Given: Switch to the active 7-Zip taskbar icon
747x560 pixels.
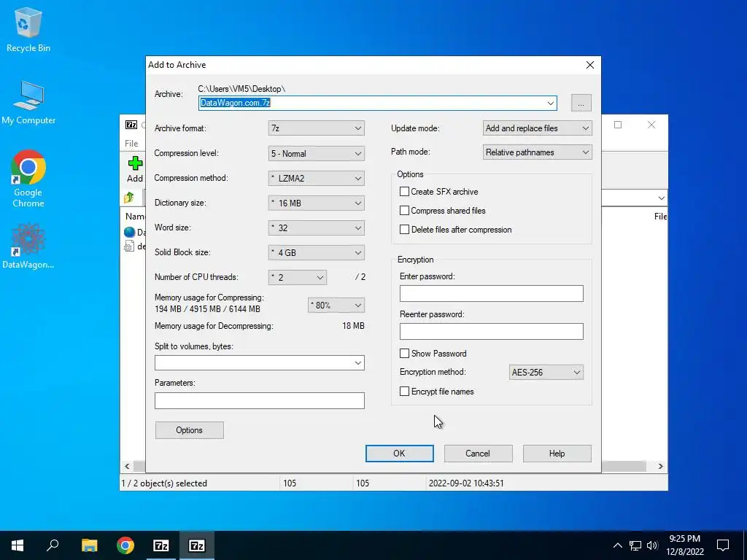Looking at the screenshot, I should click(197, 545).
